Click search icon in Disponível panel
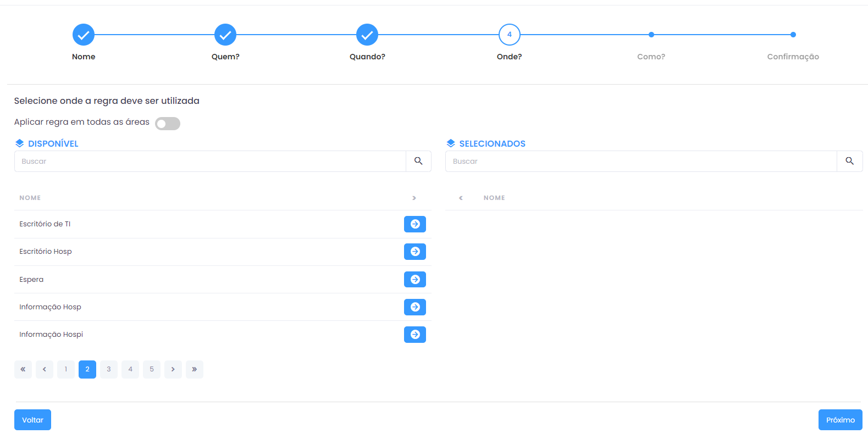This screenshot has height=439, width=868. (418, 162)
